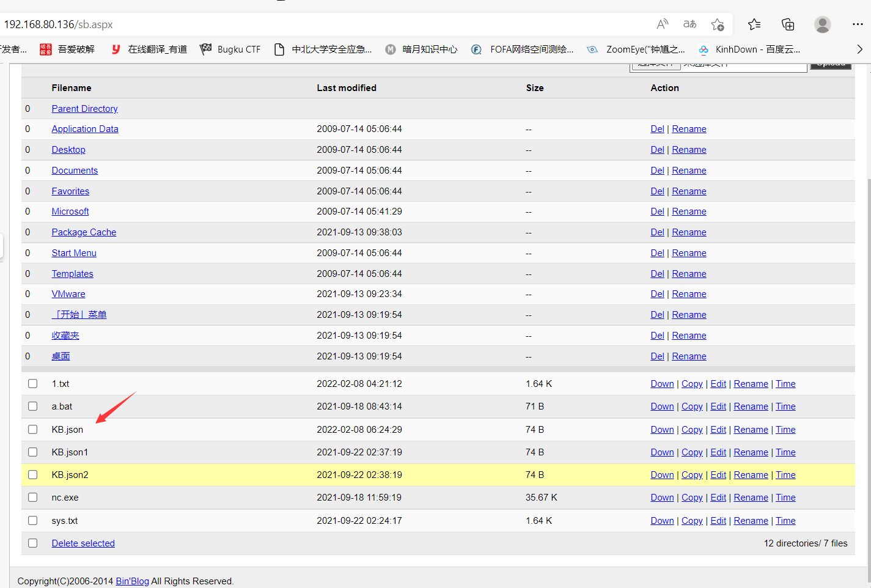The width and height of the screenshot is (871, 588).
Task: Download nc.exe via Down link
Action: pyautogui.click(x=662, y=498)
